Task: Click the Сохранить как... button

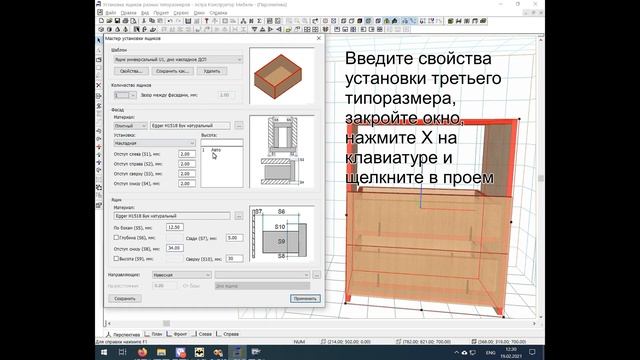Action: (172, 71)
